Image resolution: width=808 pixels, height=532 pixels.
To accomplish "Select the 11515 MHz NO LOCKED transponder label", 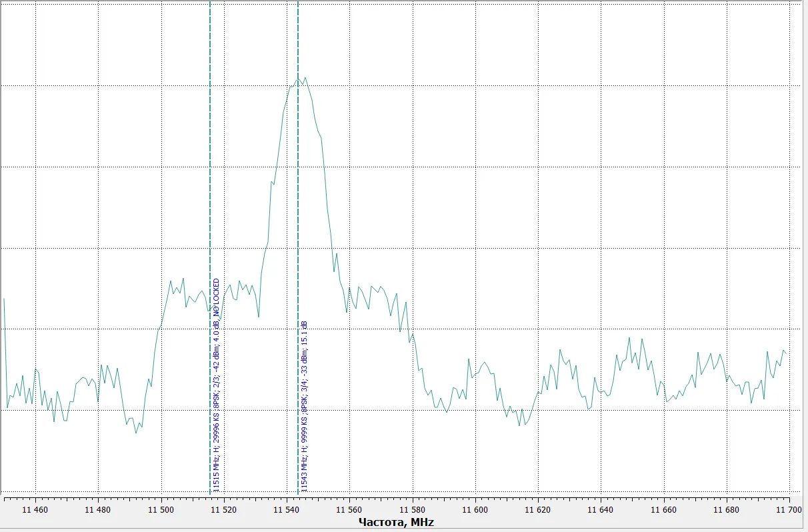I will coord(216,384).
